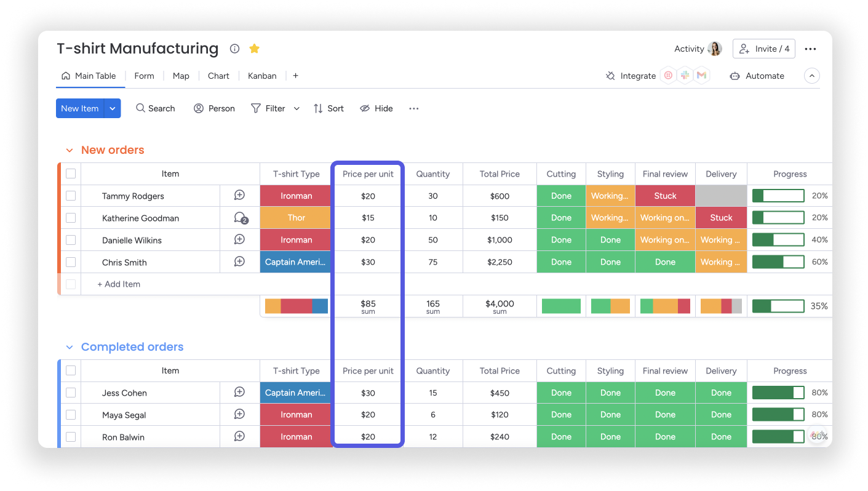868x491 pixels.
Task: Collapse the Completed orders group
Action: coord(70,347)
